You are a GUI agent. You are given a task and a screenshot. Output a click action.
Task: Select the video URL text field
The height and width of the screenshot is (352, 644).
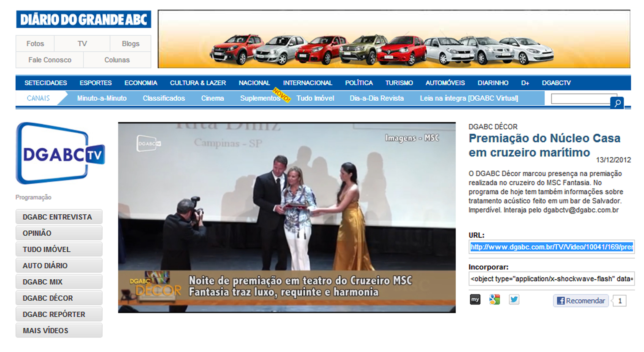pyautogui.click(x=552, y=247)
